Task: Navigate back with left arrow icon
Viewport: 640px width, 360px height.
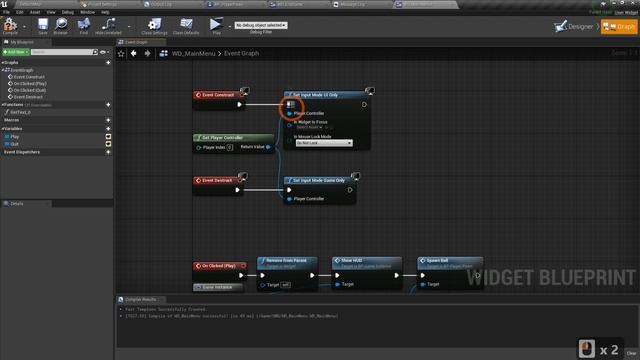Action: click(x=133, y=53)
